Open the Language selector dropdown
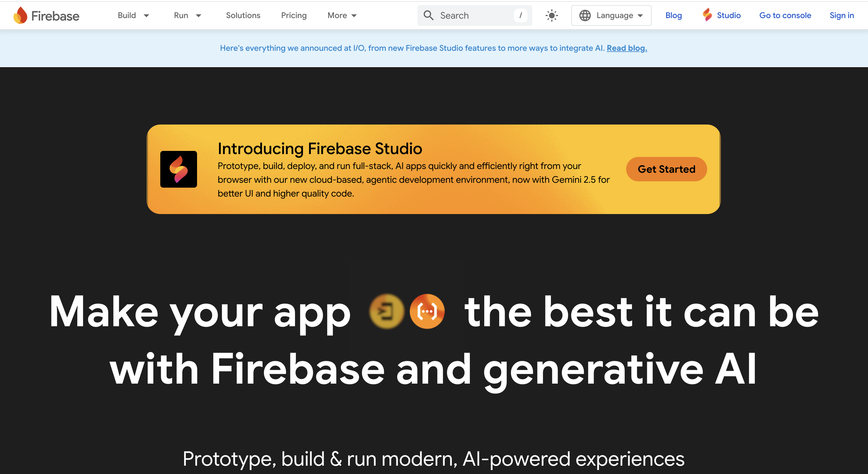The image size is (868, 474). tap(611, 15)
